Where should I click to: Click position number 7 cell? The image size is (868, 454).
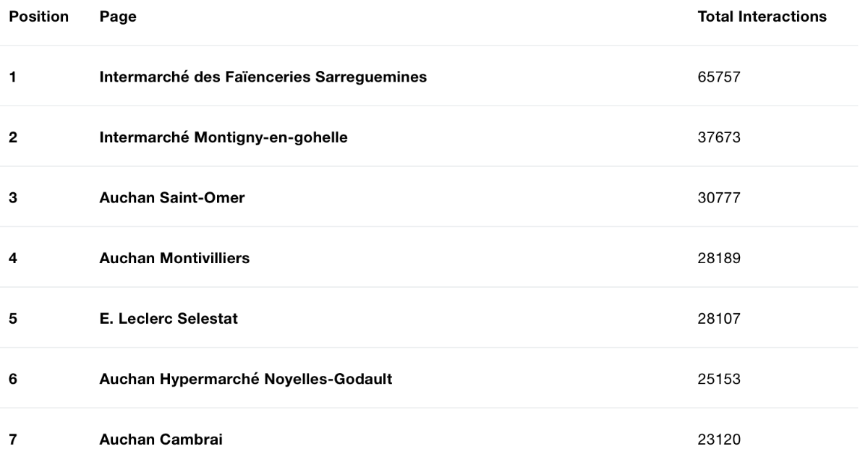coord(12,439)
